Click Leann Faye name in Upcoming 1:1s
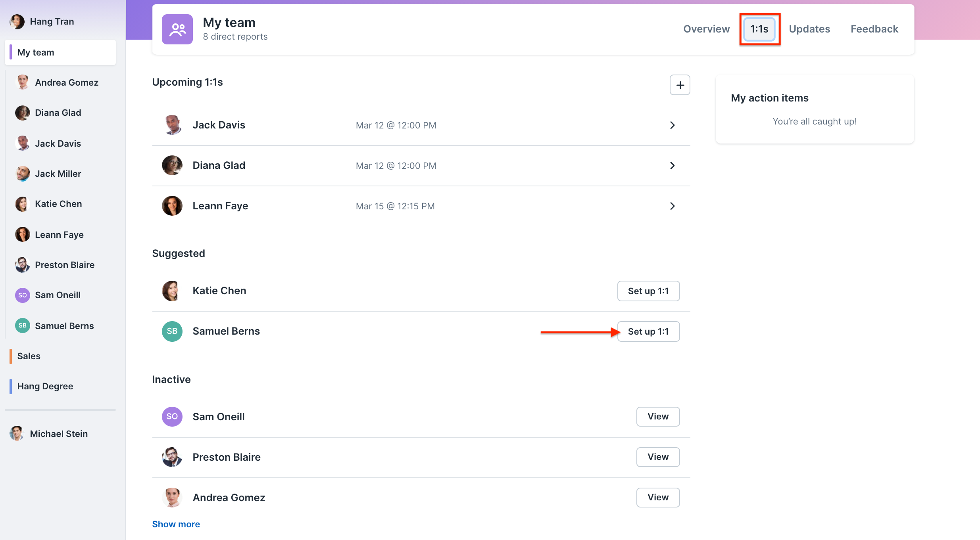 220,206
